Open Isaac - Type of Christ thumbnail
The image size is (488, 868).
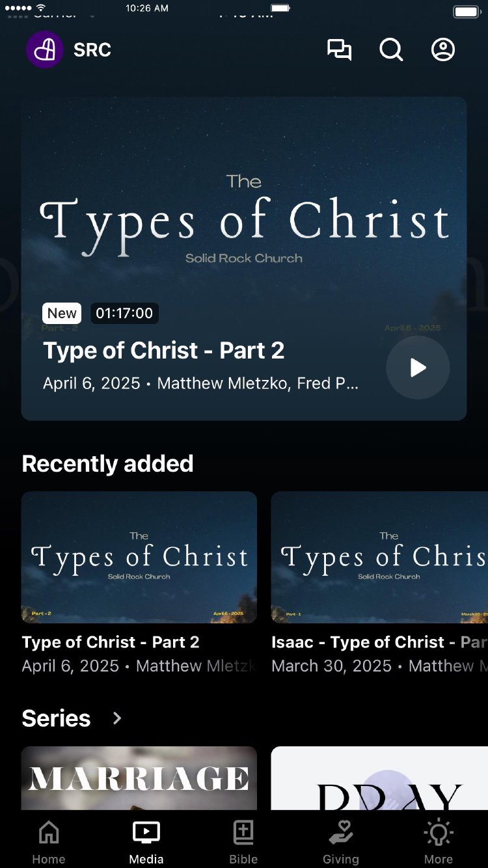(379, 557)
